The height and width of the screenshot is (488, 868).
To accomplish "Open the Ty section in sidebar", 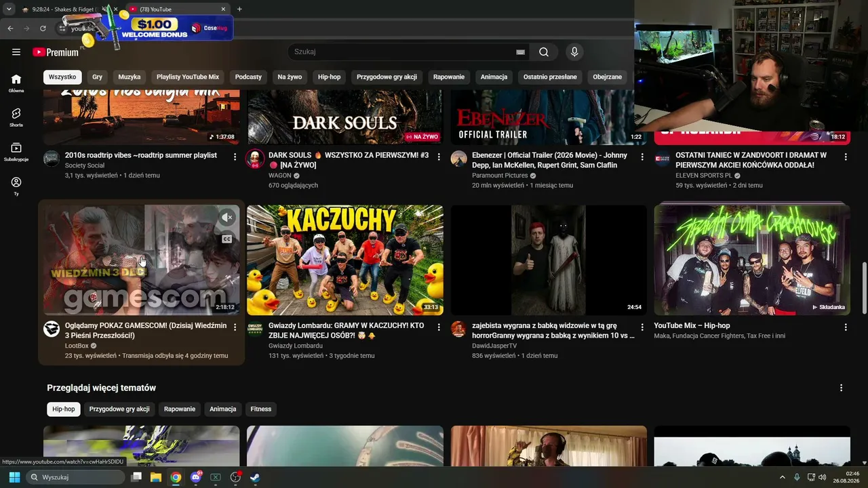I will coord(16,186).
